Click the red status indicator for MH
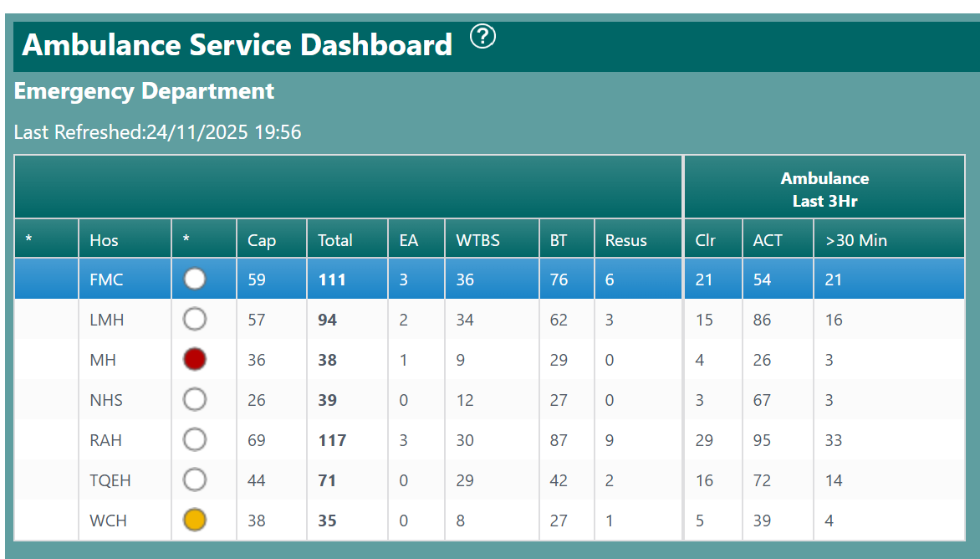 [195, 360]
